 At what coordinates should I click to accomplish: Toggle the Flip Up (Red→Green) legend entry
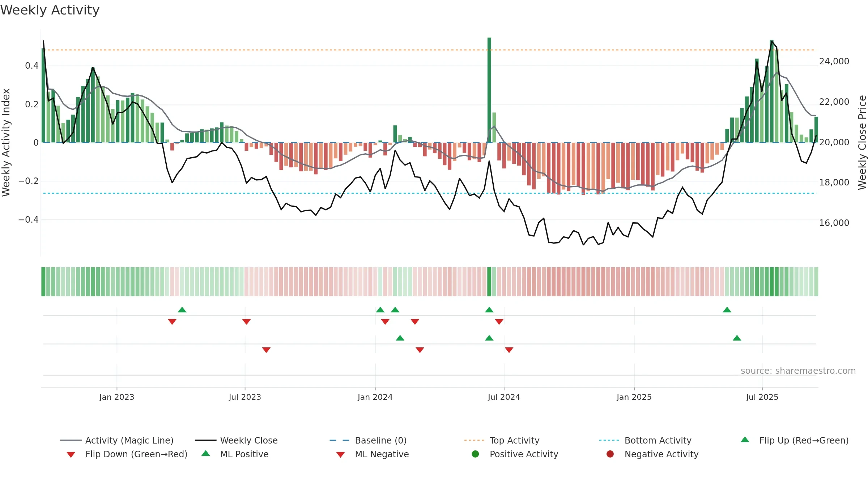[x=795, y=440]
